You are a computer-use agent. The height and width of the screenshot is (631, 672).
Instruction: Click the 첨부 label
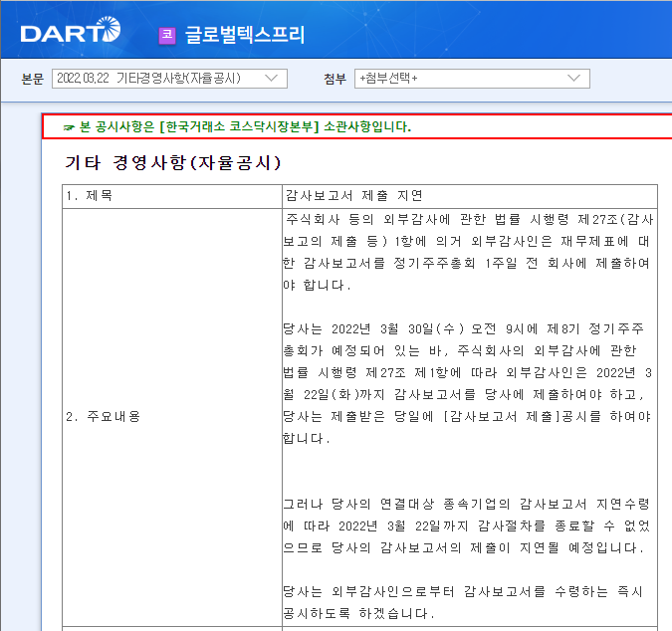336,78
